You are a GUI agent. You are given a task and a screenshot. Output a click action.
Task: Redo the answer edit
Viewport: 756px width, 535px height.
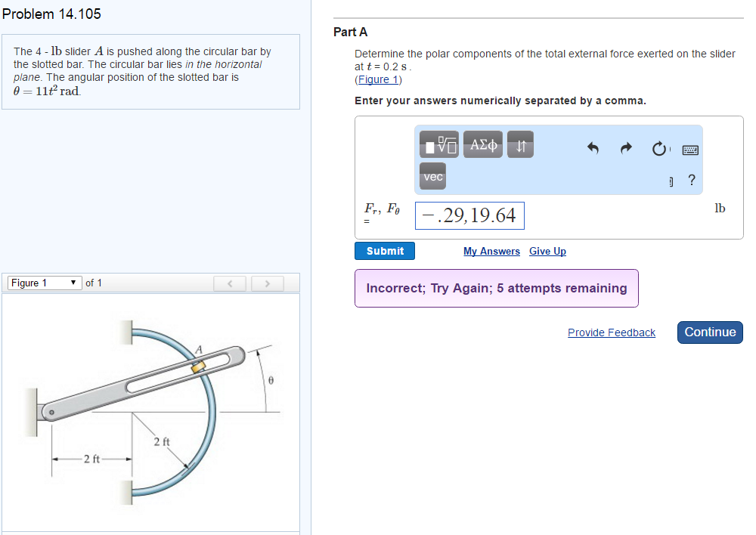tap(626, 149)
